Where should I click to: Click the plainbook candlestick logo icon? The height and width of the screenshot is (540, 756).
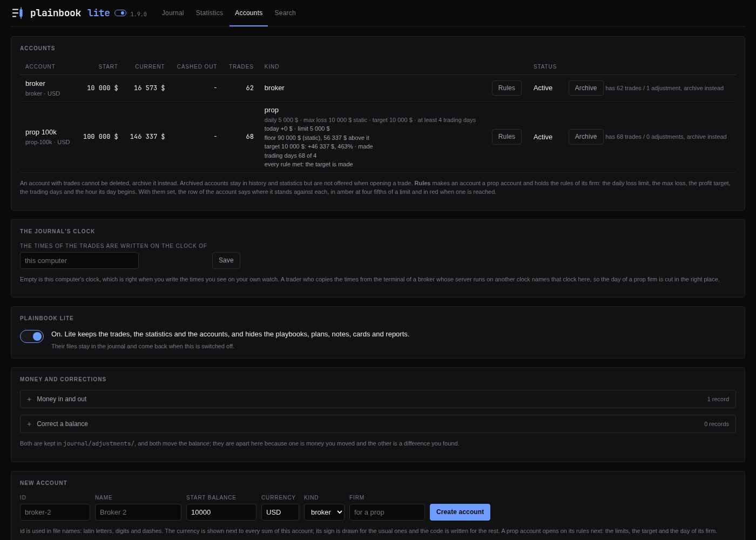point(17,13)
